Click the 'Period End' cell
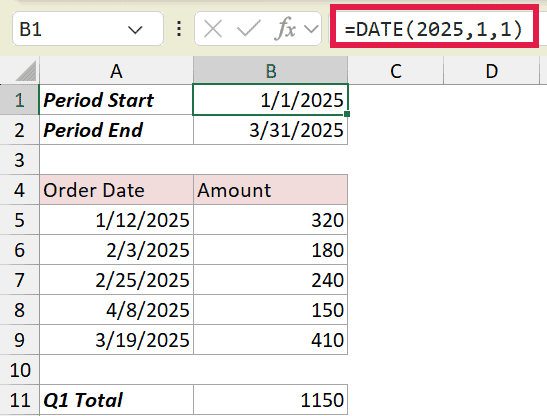Viewport: 547px width, 416px height. 116,130
